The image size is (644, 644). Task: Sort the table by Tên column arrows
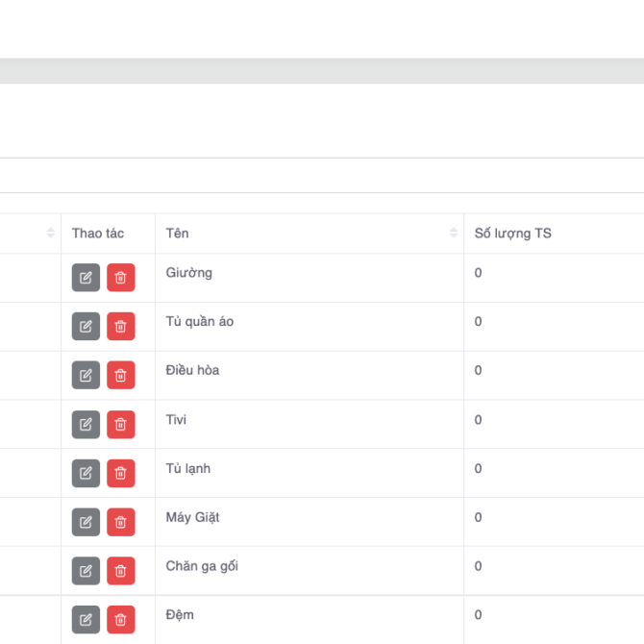(x=454, y=234)
